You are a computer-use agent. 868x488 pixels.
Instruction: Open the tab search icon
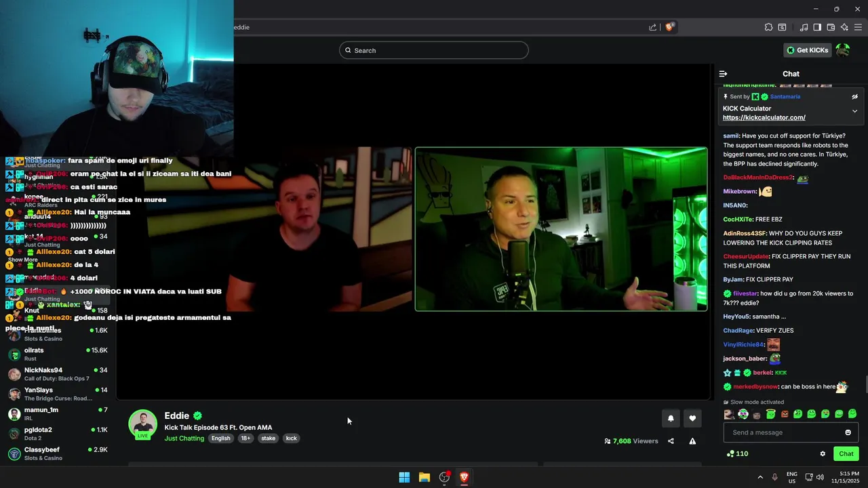pos(782,27)
